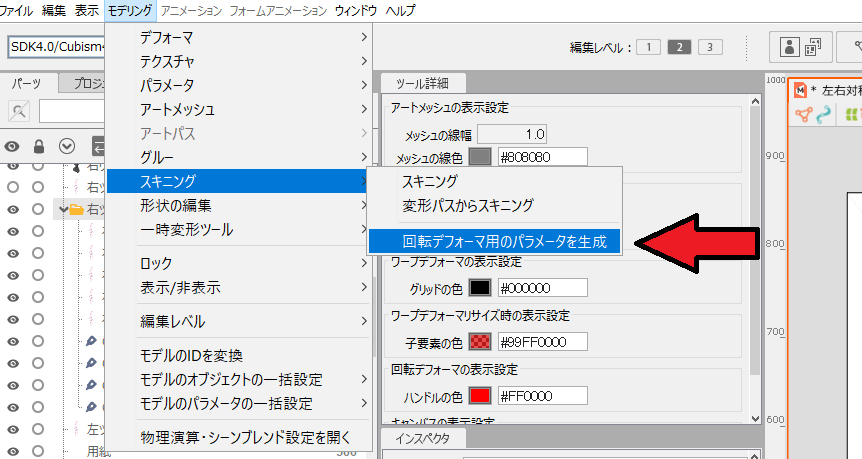The width and height of the screenshot is (862, 459).
Task: Switch to the インスペクタ tab
Action: point(422,438)
